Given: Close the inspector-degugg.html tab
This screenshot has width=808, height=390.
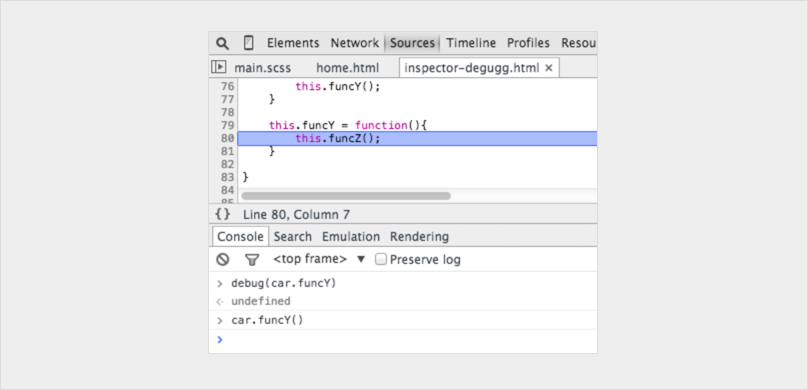Looking at the screenshot, I should (549, 68).
